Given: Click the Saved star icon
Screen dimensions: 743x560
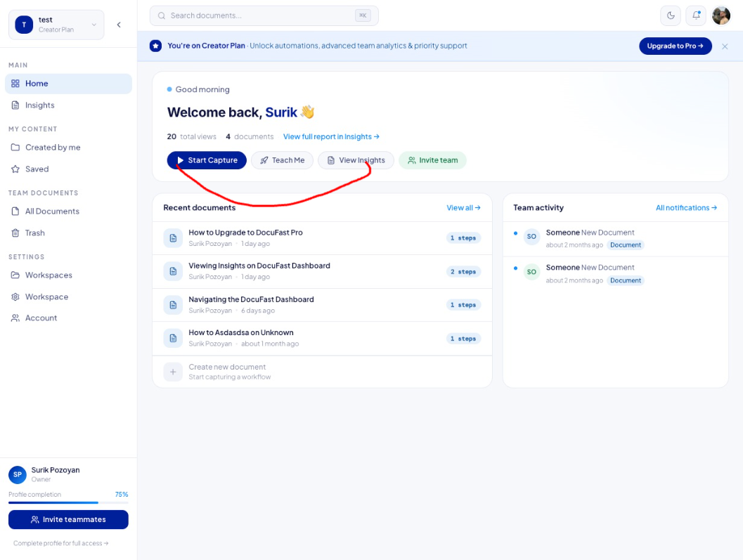Looking at the screenshot, I should (x=15, y=169).
